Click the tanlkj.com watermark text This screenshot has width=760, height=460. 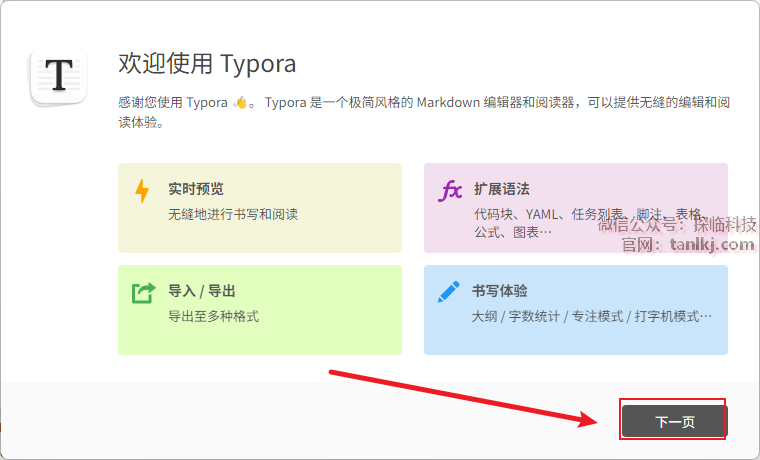pos(711,244)
